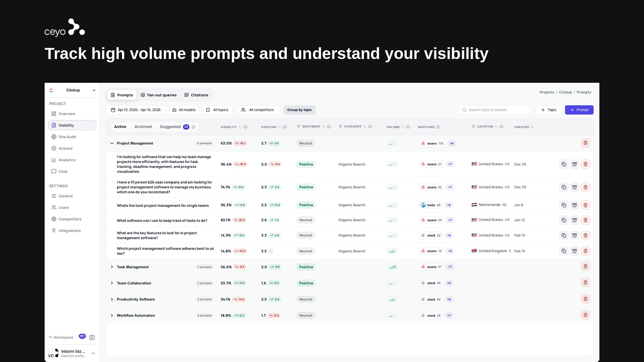Focus the Search topics & prompts field
The height and width of the screenshot is (362, 644).
[495, 110]
